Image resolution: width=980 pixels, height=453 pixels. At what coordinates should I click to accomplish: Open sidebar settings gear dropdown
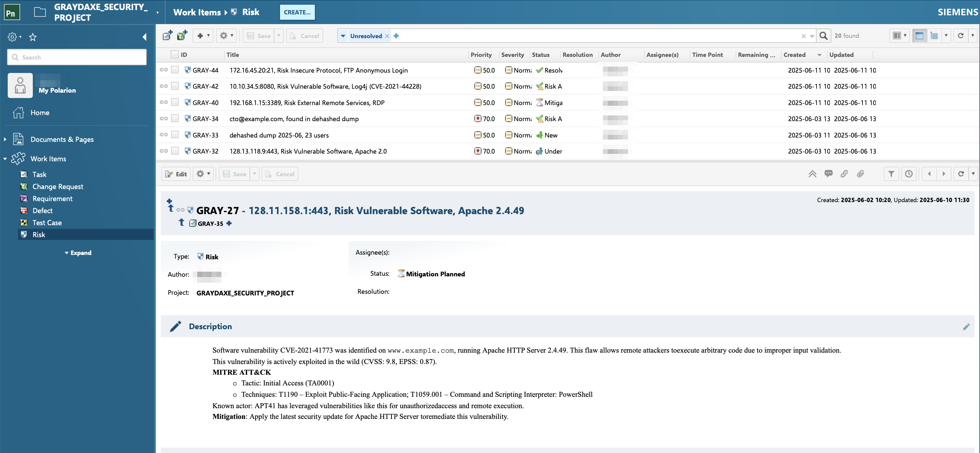tap(14, 37)
